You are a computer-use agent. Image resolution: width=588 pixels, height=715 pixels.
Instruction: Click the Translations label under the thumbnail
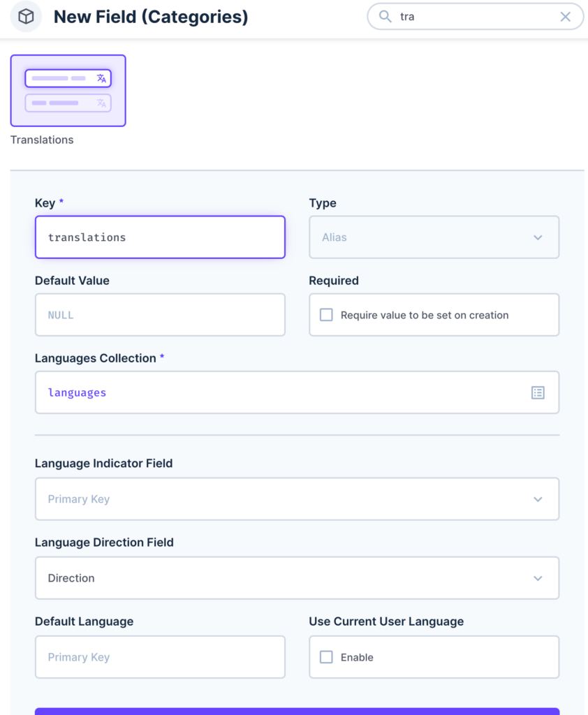(x=42, y=140)
